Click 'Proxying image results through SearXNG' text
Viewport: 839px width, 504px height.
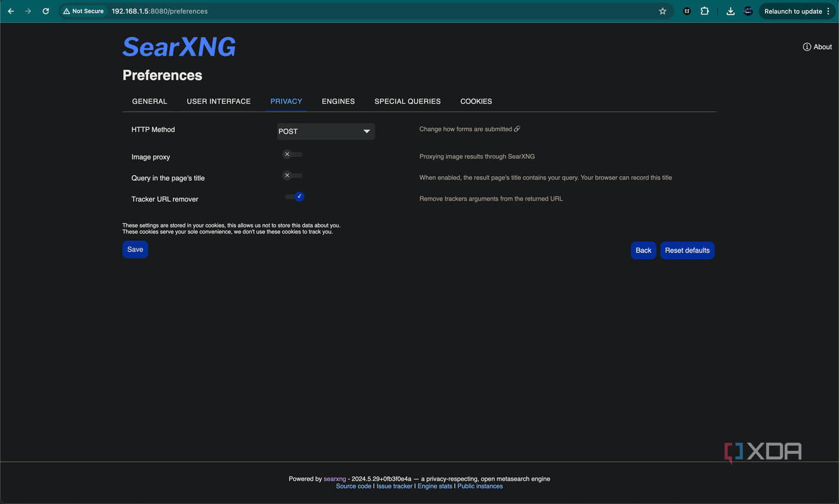477,156
